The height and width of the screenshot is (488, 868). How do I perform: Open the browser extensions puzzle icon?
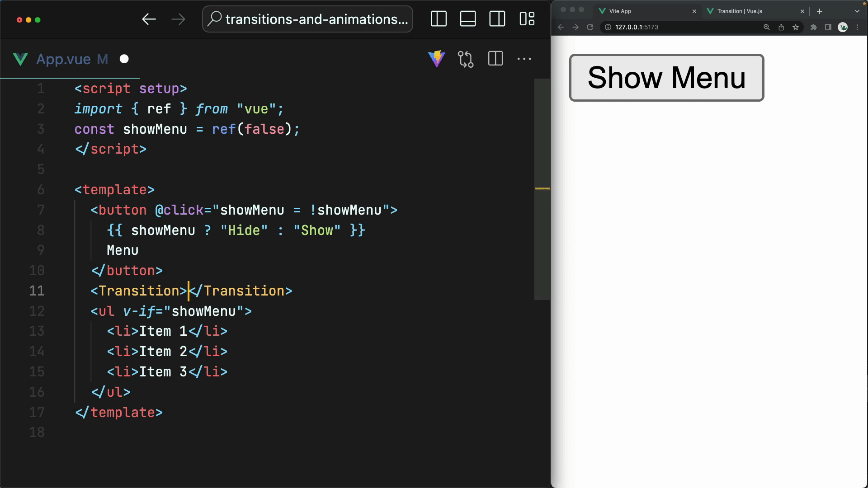pyautogui.click(x=814, y=27)
